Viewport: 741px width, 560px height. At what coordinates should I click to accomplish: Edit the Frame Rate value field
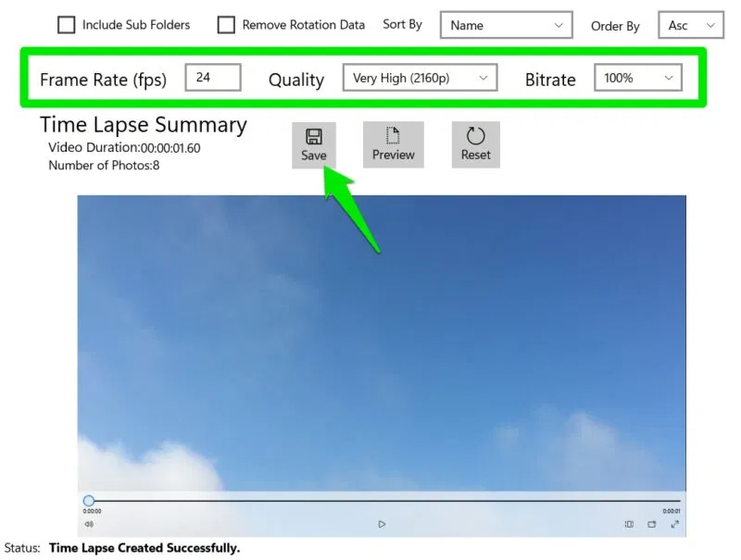point(213,78)
